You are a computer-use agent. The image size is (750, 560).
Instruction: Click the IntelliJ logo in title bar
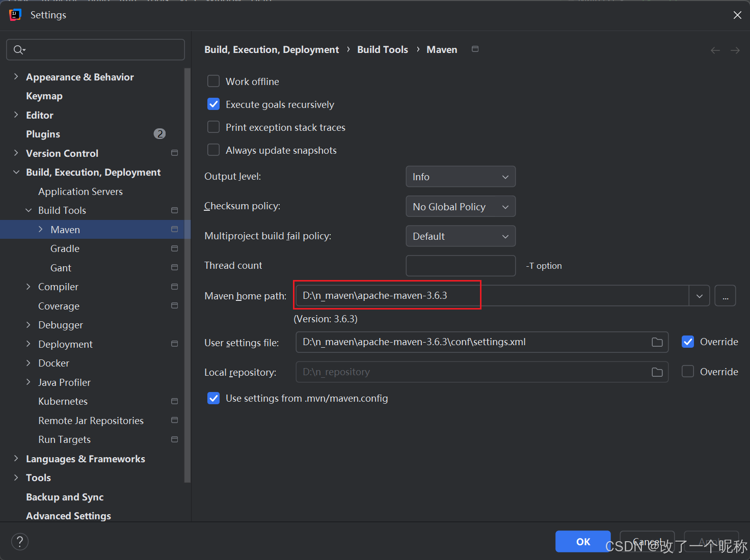click(x=15, y=15)
